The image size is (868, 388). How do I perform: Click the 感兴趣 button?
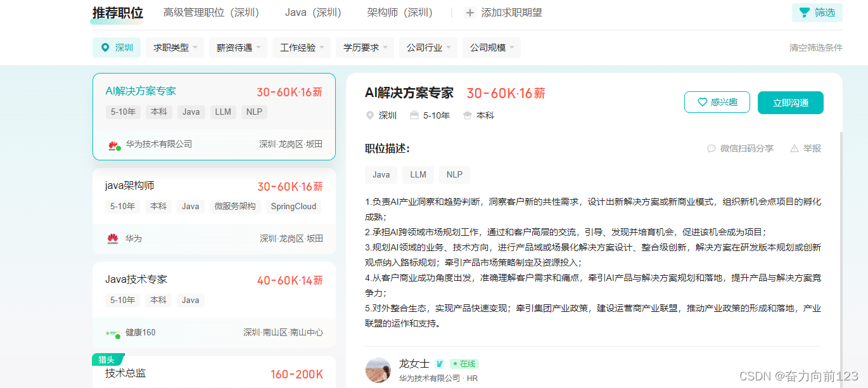(x=717, y=102)
